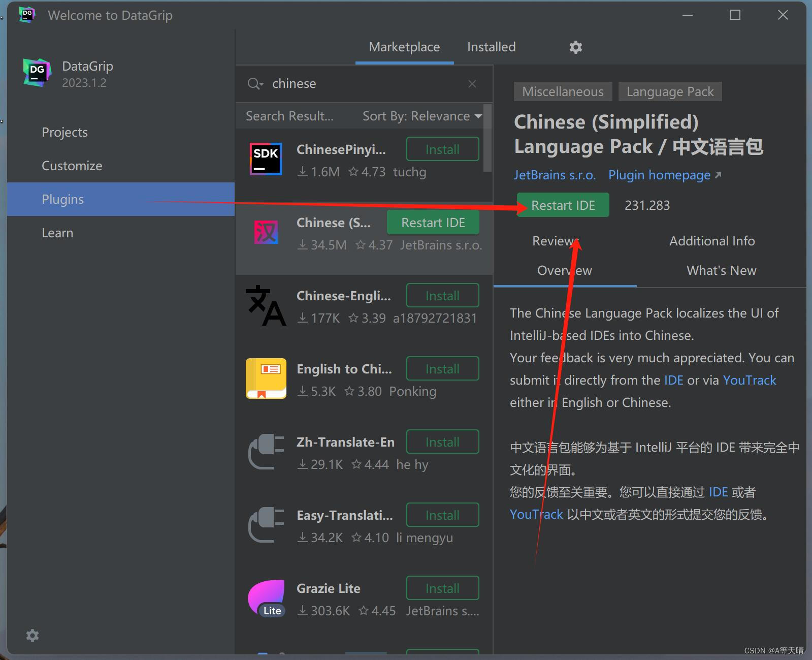
Task: Open YouTrack link in English description
Action: tap(749, 380)
